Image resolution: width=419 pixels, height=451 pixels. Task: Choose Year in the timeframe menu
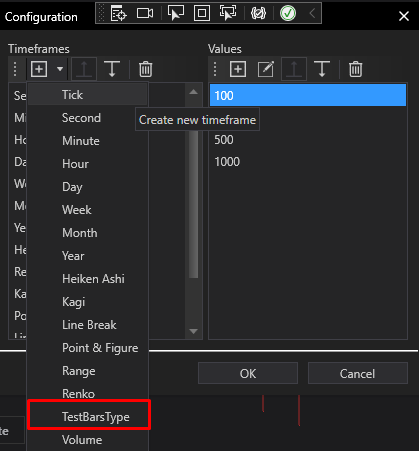click(87, 256)
